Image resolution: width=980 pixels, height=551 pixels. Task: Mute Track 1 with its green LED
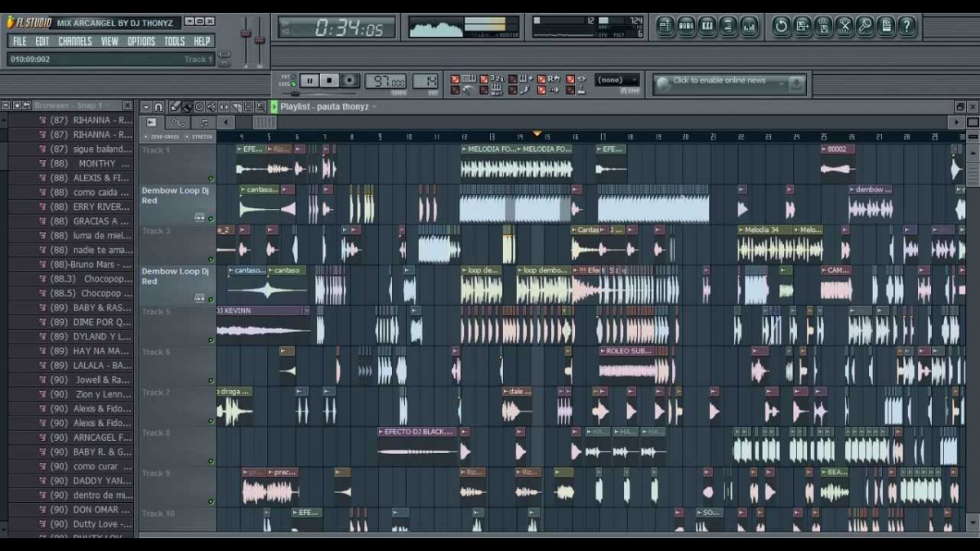click(x=211, y=178)
